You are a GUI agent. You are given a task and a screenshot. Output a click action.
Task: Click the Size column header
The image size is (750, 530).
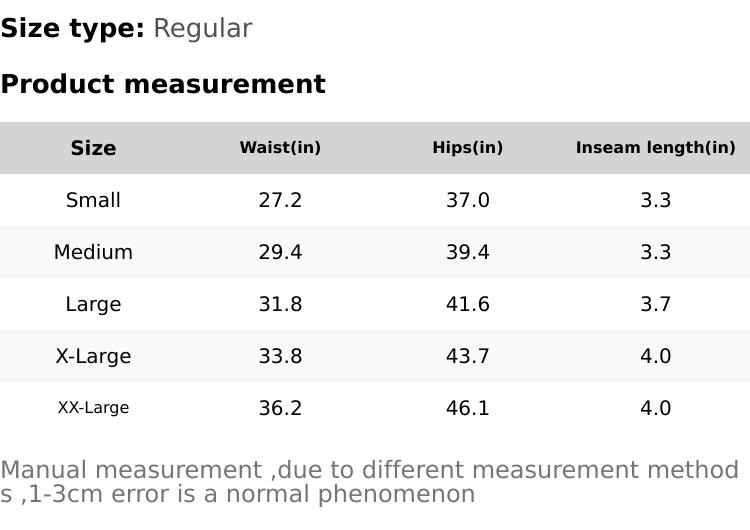point(93,148)
